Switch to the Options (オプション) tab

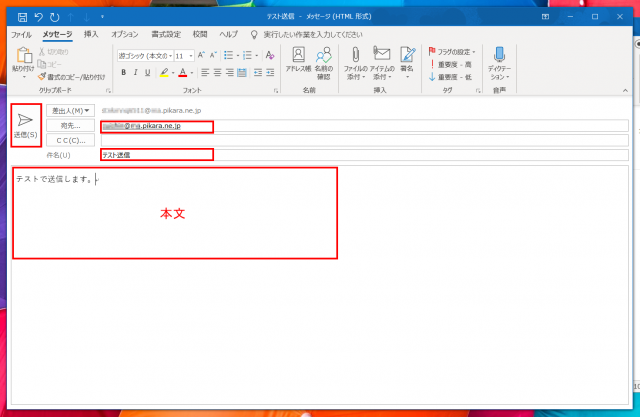125,34
